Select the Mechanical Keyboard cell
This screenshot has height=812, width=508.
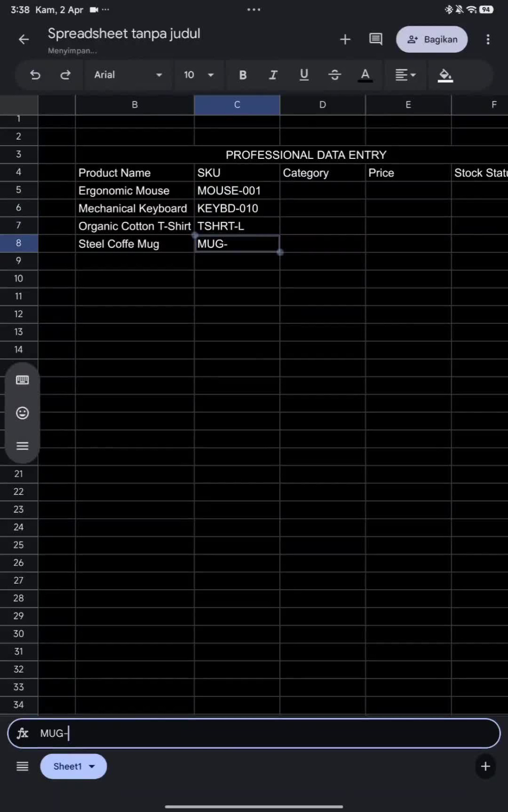click(135, 208)
